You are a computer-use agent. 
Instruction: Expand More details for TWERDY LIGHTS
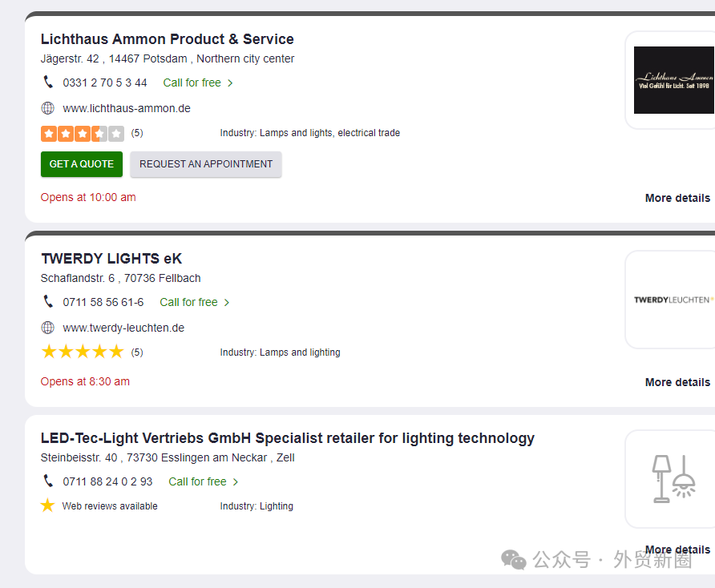[677, 382]
